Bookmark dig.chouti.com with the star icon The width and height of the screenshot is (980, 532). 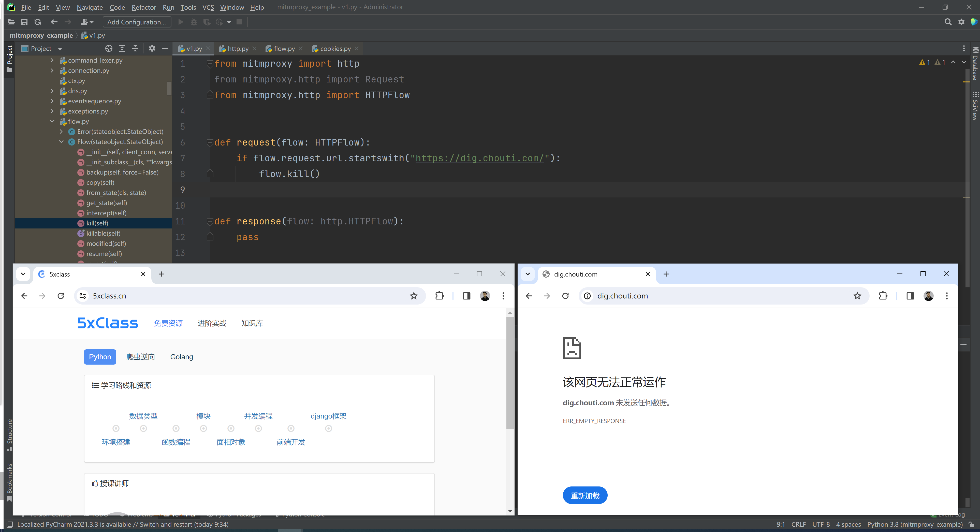(857, 296)
